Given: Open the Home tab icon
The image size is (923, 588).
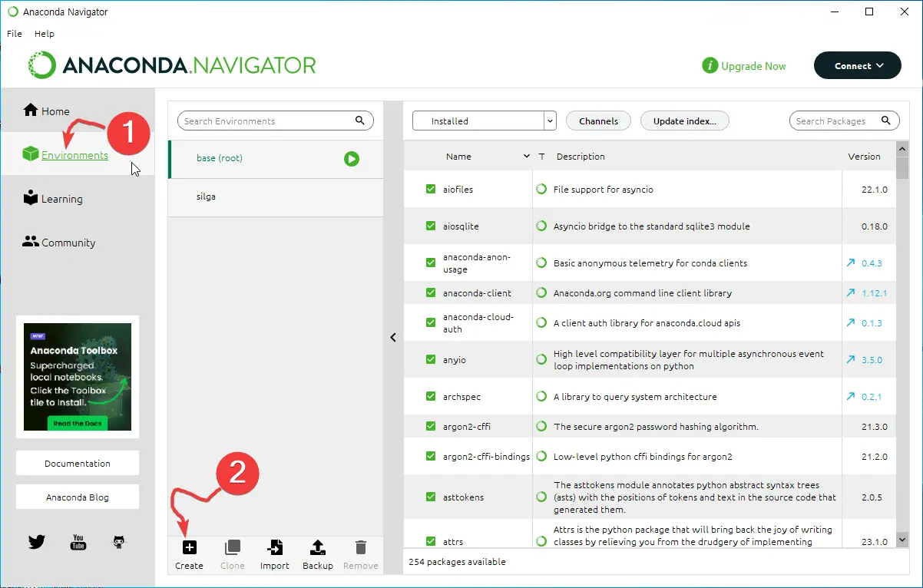Looking at the screenshot, I should pos(31,111).
